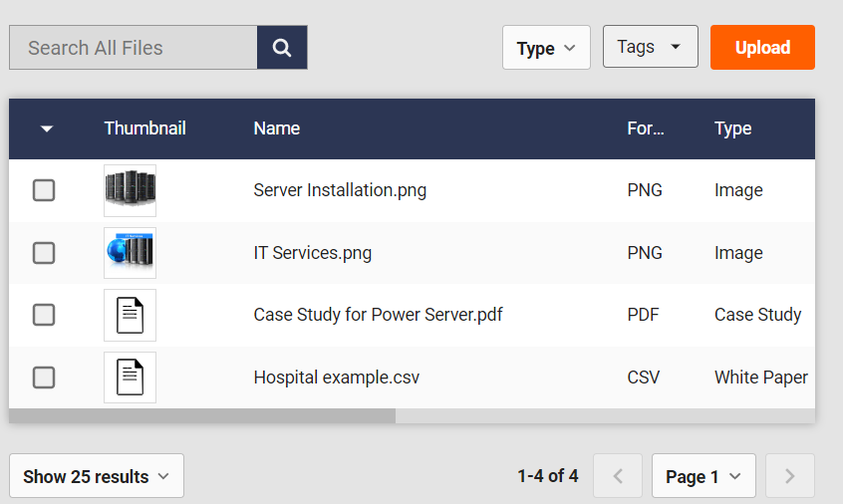Select the Server Installation.png checkbox

[44, 190]
